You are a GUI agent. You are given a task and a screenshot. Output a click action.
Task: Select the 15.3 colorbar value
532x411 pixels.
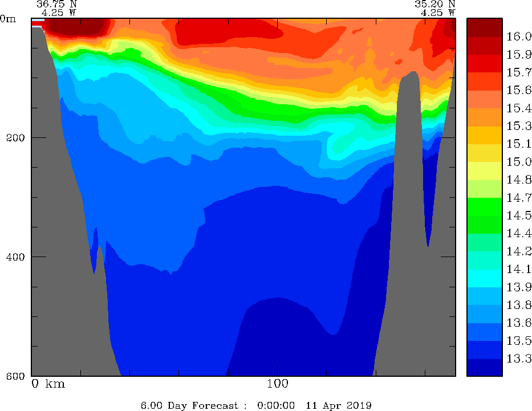[519, 126]
